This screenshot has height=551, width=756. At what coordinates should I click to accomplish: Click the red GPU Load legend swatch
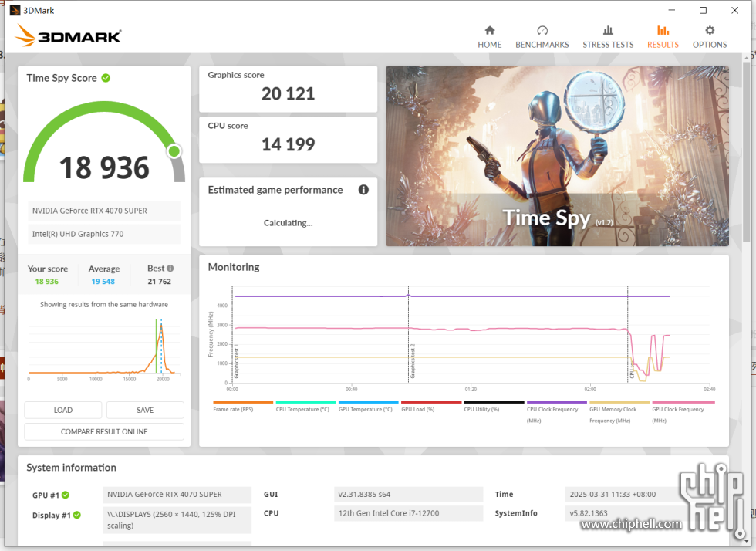point(431,402)
